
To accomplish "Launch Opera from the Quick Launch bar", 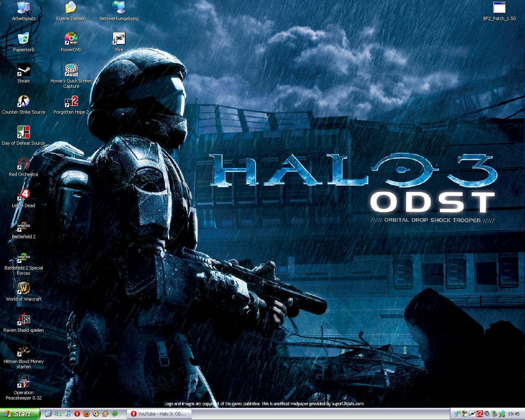I will 77,414.
